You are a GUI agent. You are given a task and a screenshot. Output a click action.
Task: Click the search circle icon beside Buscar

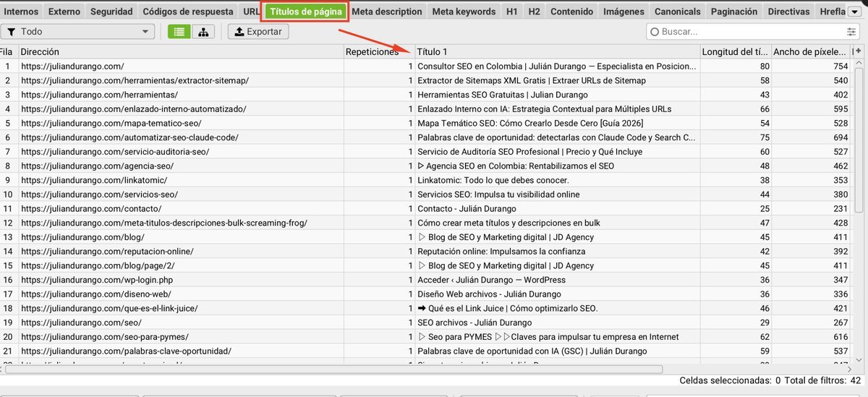point(655,32)
